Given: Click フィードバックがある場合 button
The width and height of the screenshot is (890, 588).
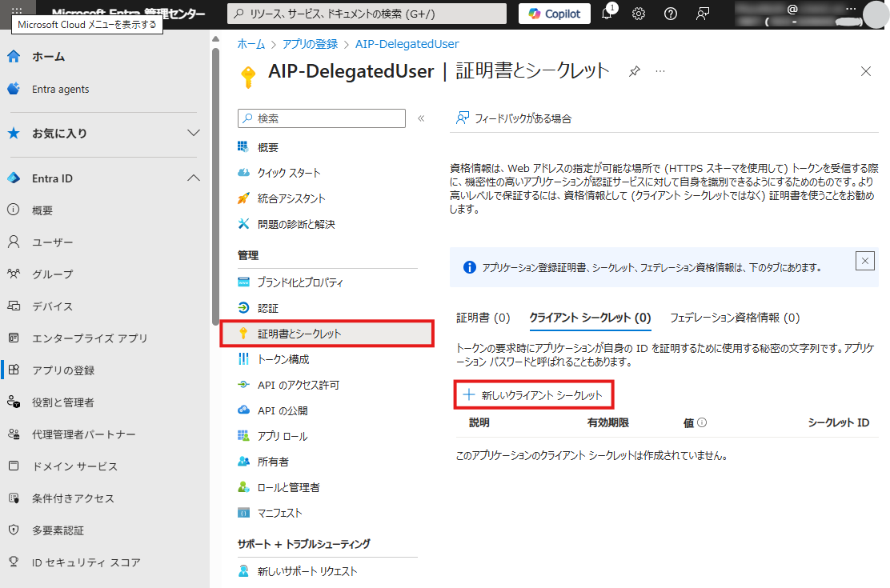Looking at the screenshot, I should tap(514, 118).
